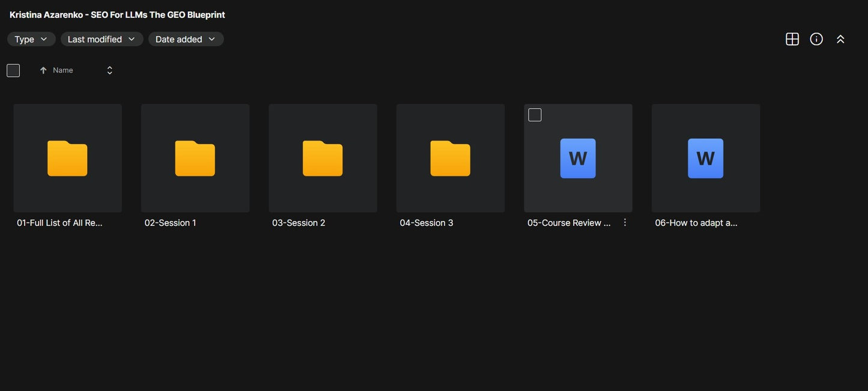
Task: Expand the Last modified filter dropdown
Action: tap(102, 39)
